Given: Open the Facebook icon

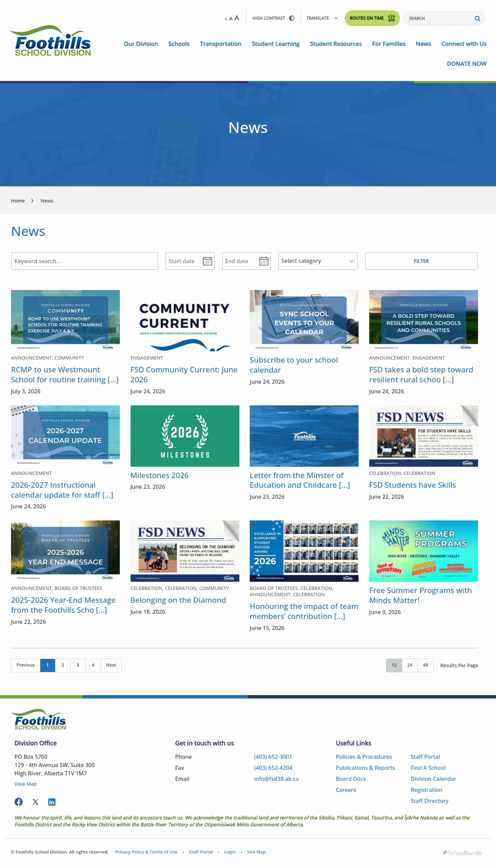Looking at the screenshot, I should pos(19,802).
